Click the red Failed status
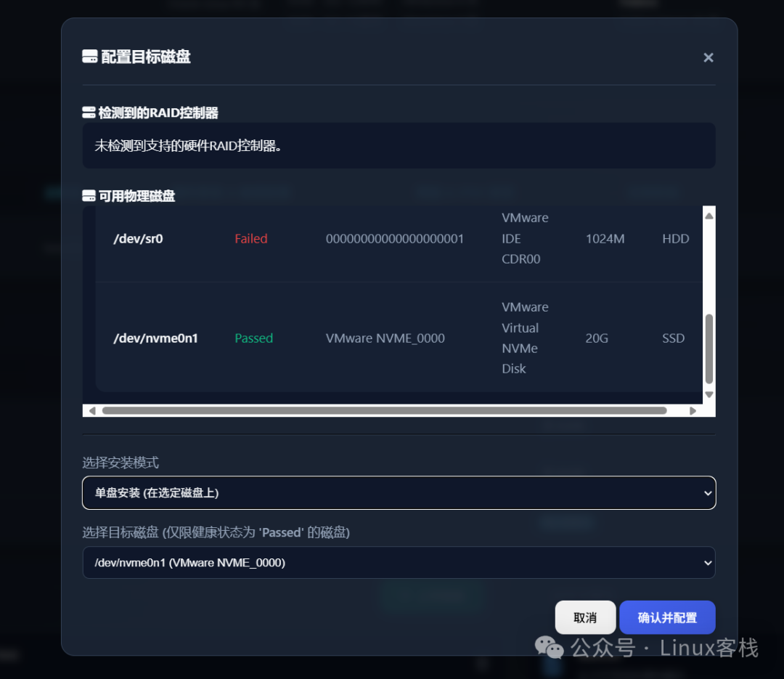Viewport: 784px width, 679px height. point(251,239)
